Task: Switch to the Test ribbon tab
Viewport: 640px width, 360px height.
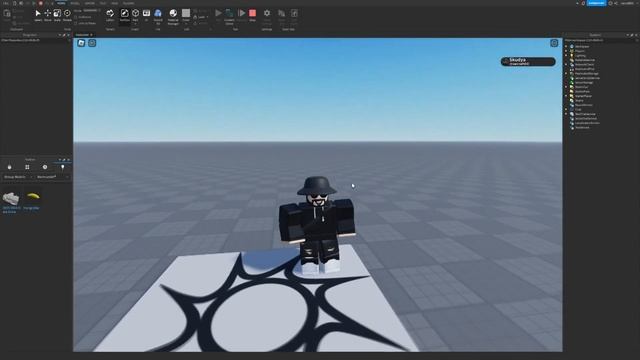Action: coord(103,3)
